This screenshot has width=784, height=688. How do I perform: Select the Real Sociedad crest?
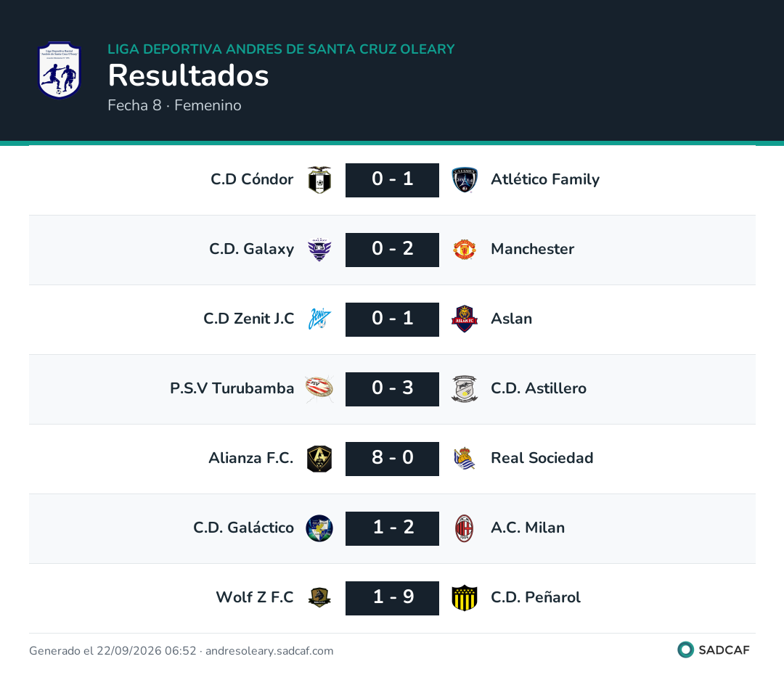(465, 459)
